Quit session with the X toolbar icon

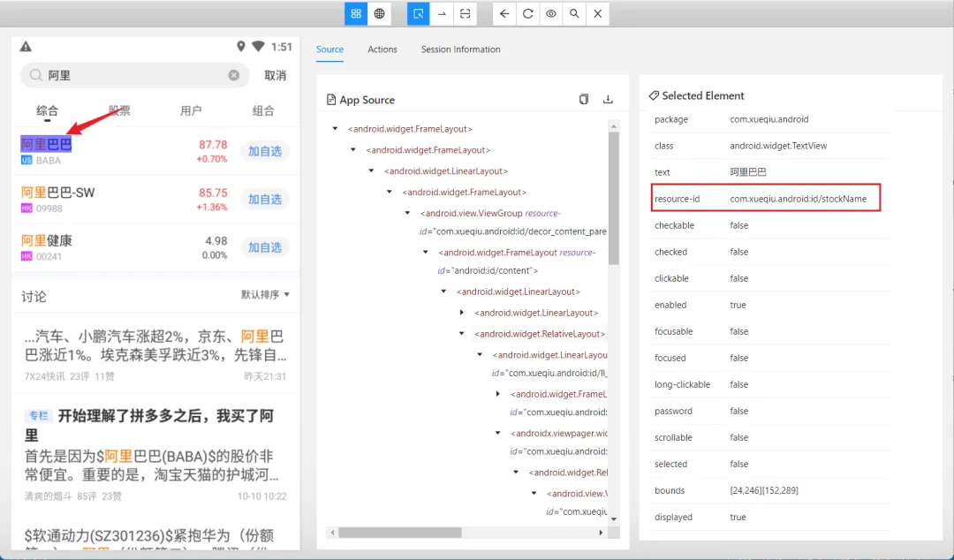coord(597,14)
